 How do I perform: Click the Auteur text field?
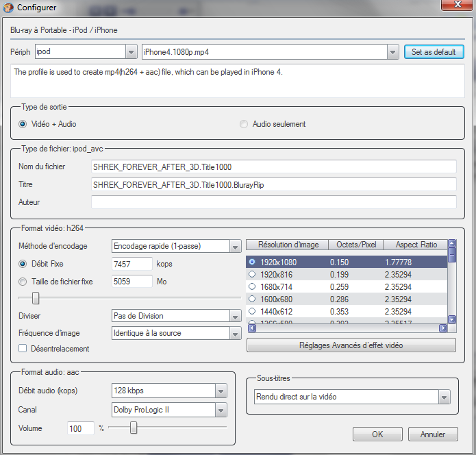[x=273, y=202]
